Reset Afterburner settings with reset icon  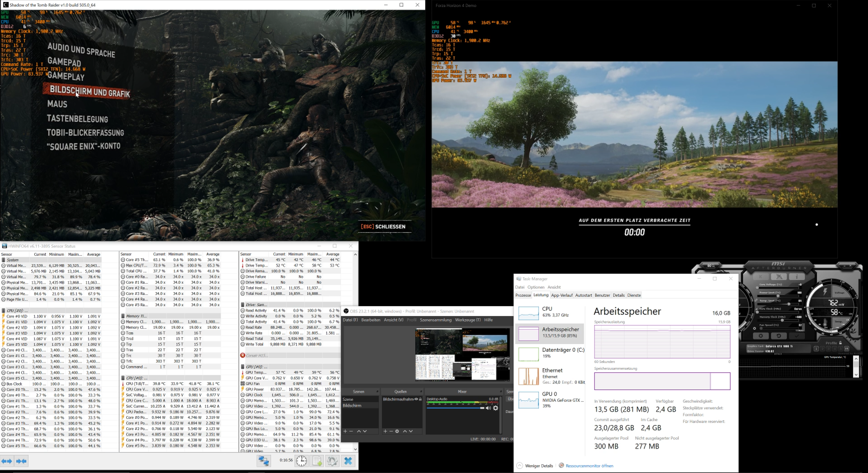779,336
